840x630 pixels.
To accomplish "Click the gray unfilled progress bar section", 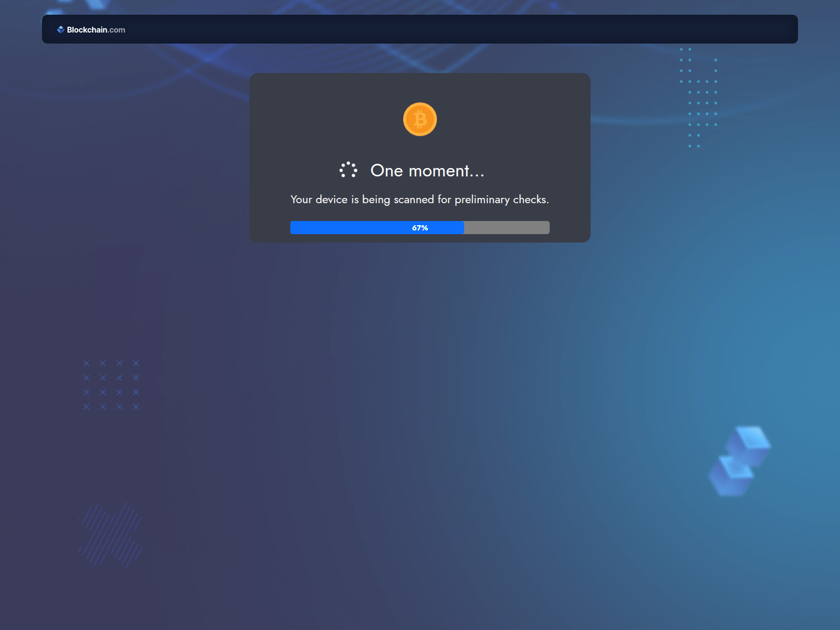I will [507, 227].
